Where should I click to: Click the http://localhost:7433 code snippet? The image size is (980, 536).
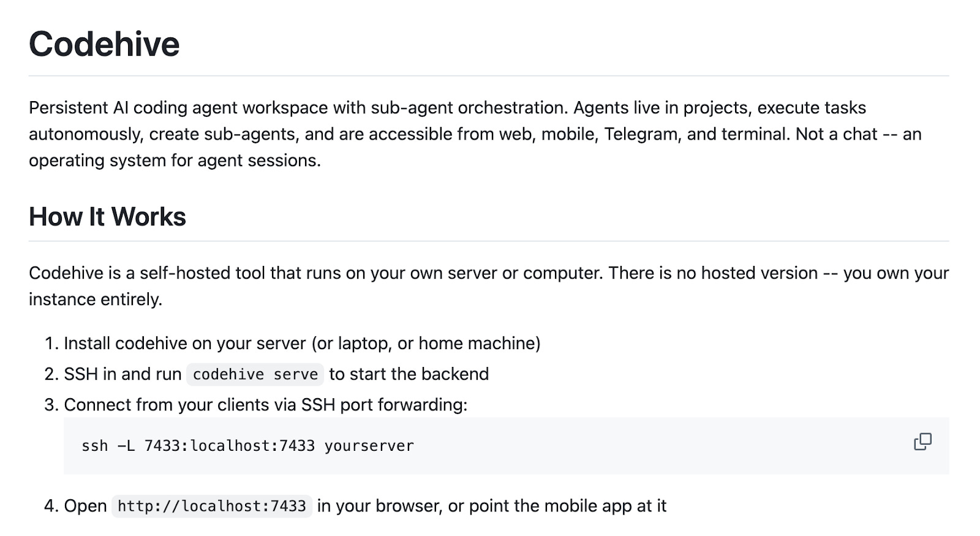click(x=212, y=506)
